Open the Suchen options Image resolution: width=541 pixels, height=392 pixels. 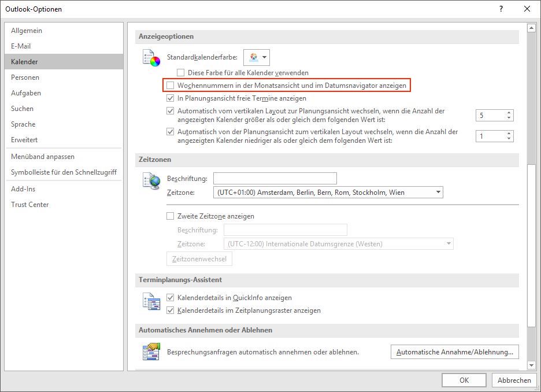[64, 109]
